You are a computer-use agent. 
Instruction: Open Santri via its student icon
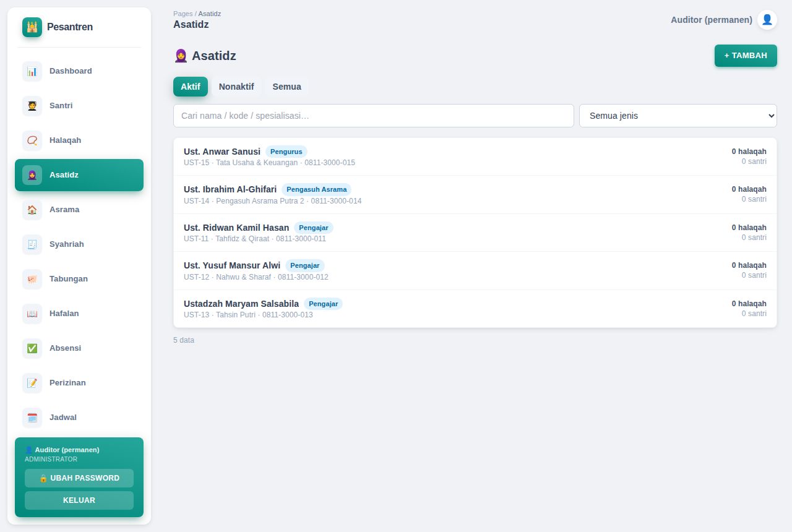tap(32, 106)
